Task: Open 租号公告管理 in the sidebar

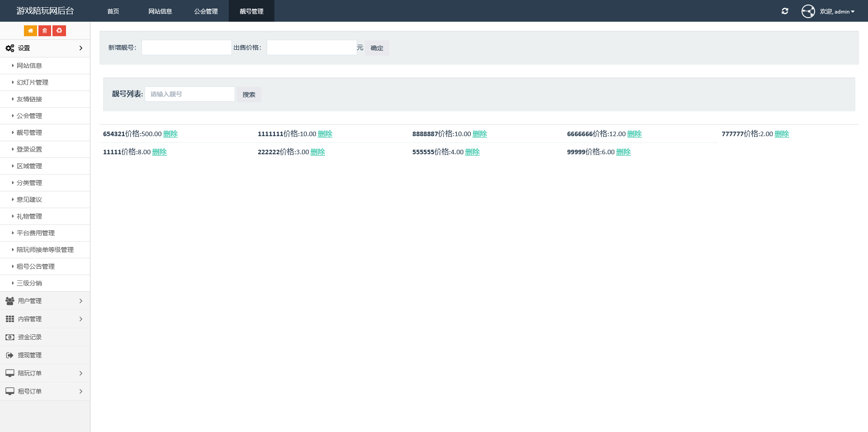Action: coord(45,266)
